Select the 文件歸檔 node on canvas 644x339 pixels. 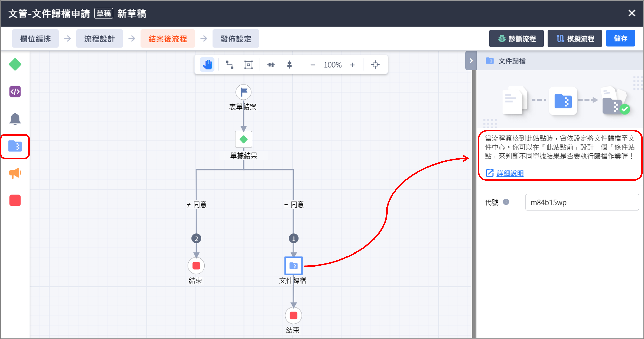tap(293, 266)
